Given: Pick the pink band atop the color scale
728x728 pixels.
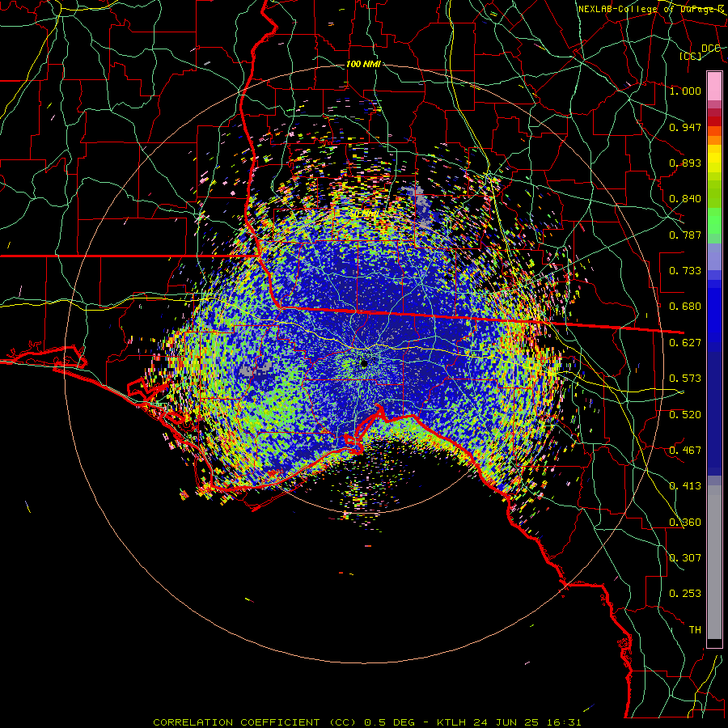Looking at the screenshot, I should 714,86.
